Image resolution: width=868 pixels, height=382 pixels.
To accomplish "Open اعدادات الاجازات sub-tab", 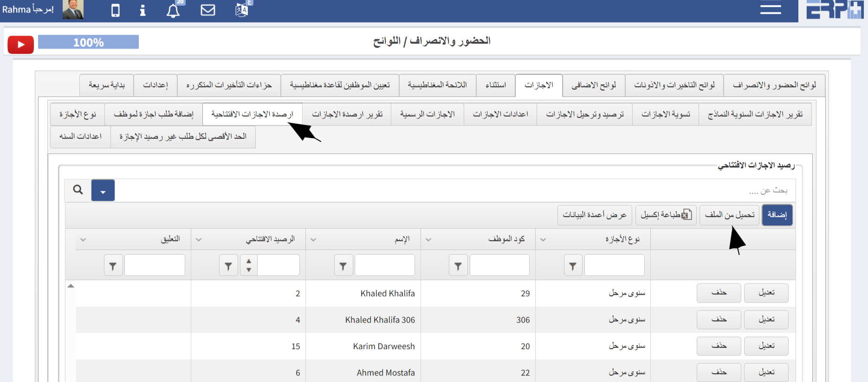I will click(x=500, y=114).
